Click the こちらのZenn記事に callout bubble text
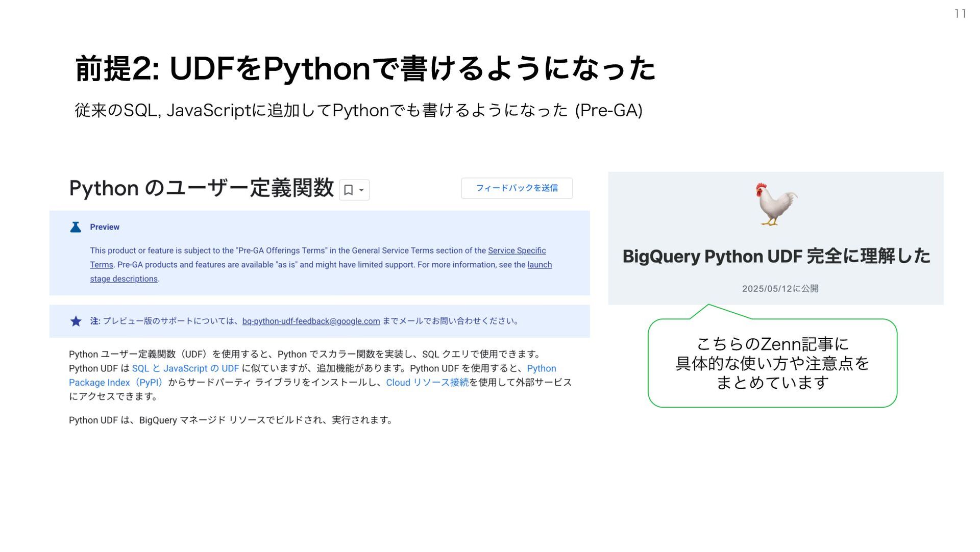 pos(772,363)
